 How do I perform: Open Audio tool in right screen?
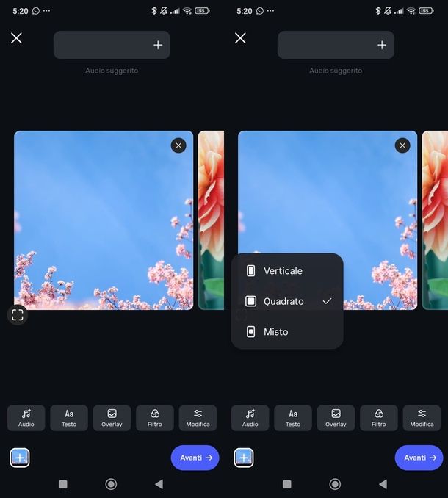(250, 418)
